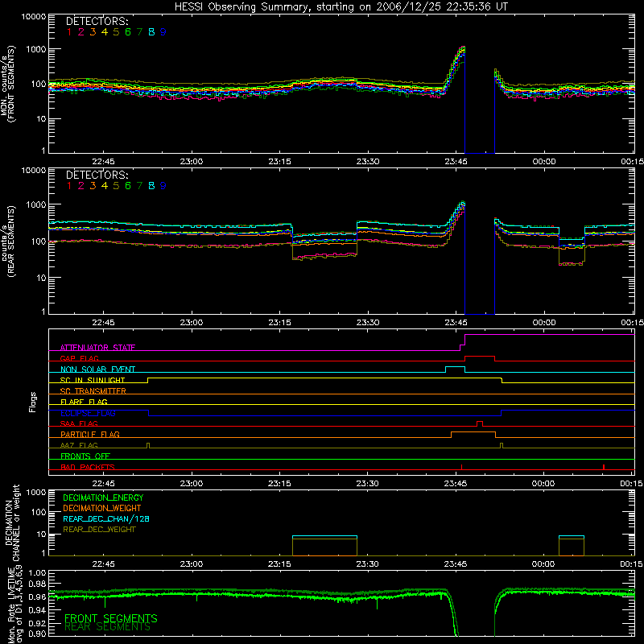
Task: Click the SAA_FLAG label
Action: (79, 423)
